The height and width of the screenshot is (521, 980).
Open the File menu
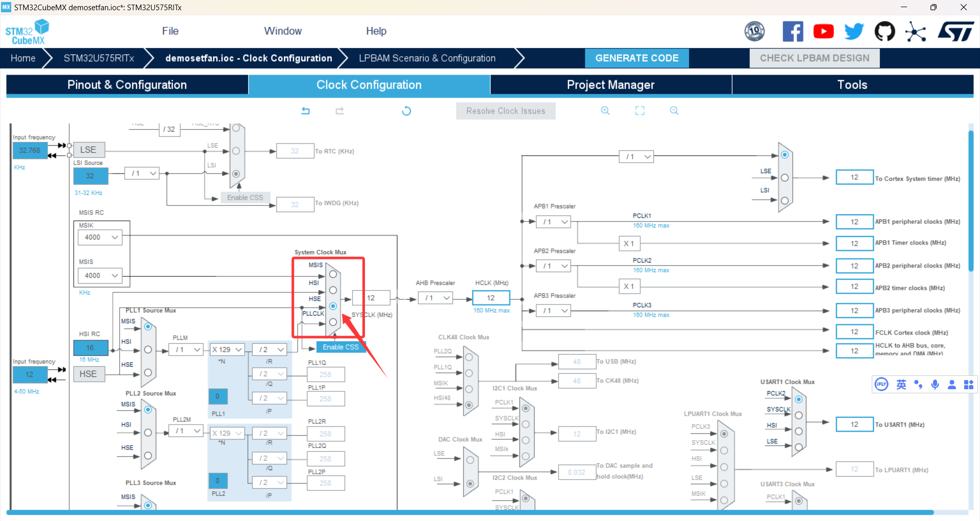170,31
